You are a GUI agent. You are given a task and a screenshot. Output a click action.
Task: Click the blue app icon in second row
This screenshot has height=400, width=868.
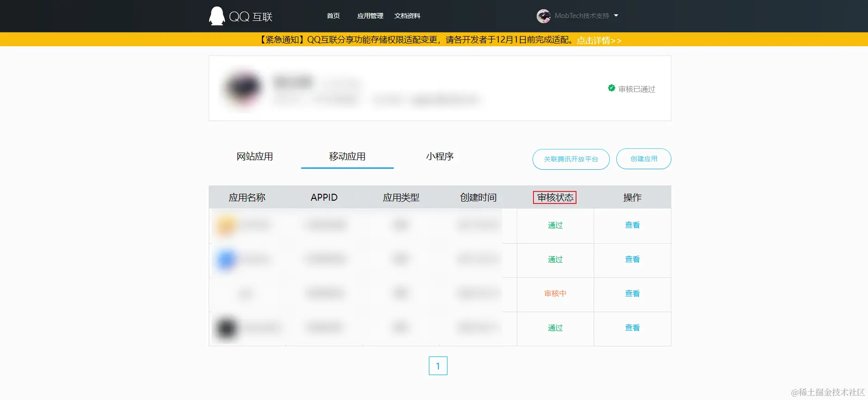pyautogui.click(x=226, y=260)
